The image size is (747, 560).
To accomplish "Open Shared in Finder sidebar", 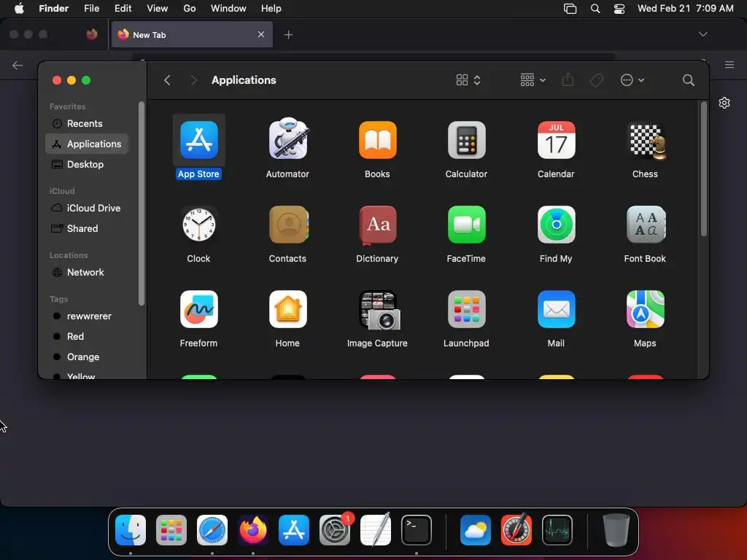I will click(x=87, y=228).
